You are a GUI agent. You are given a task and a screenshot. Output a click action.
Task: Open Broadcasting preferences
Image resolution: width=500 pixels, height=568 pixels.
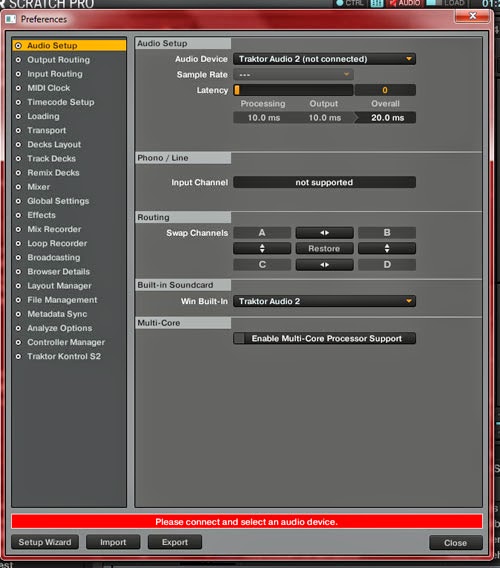coord(54,258)
